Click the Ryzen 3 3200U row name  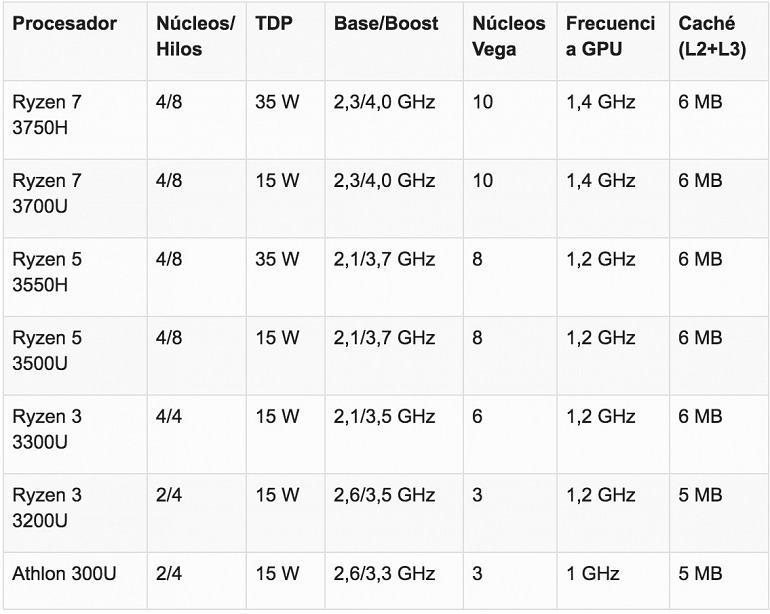point(47,508)
